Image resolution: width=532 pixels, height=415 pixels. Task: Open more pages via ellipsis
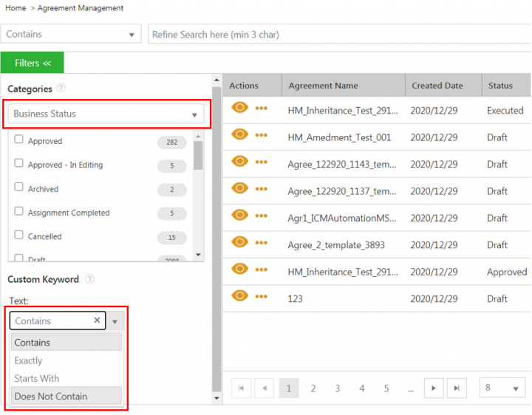(411, 389)
